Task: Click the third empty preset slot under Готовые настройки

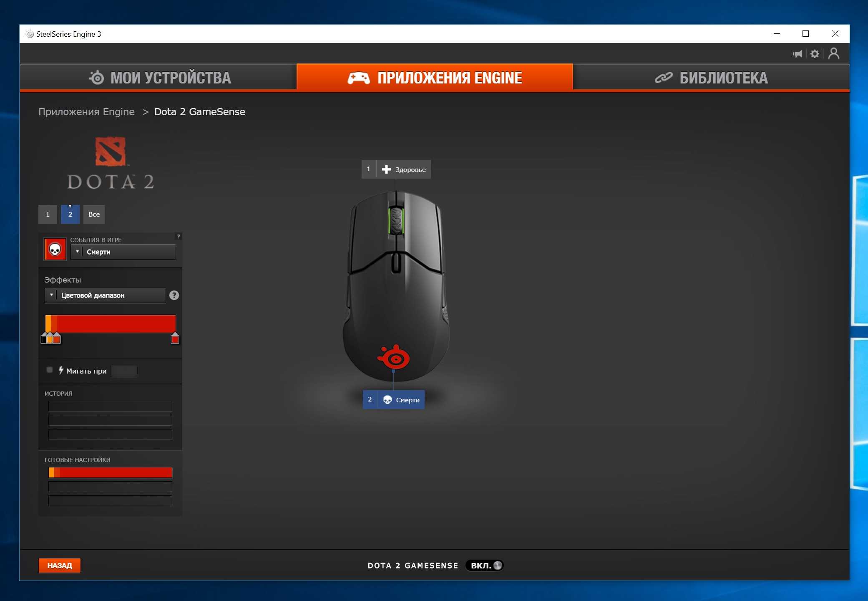Action: tap(110, 501)
